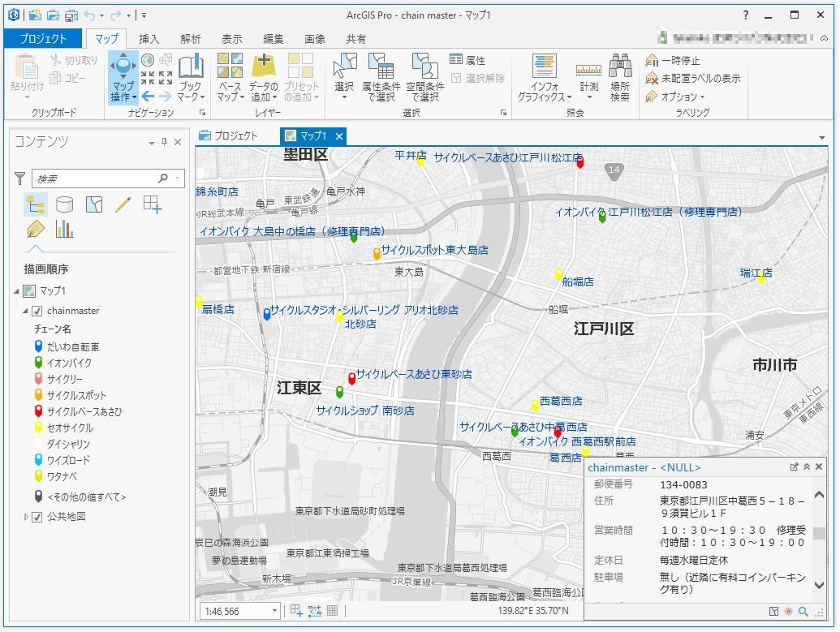The height and width of the screenshot is (632, 840).
Task: Click the full extent globe icon
Action: pos(148,59)
